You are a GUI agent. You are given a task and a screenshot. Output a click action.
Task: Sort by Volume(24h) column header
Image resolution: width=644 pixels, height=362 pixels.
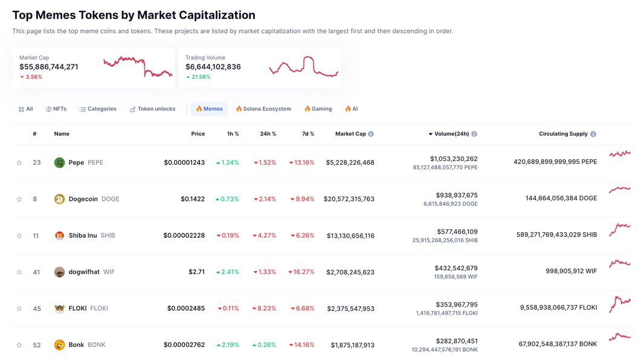(451, 134)
